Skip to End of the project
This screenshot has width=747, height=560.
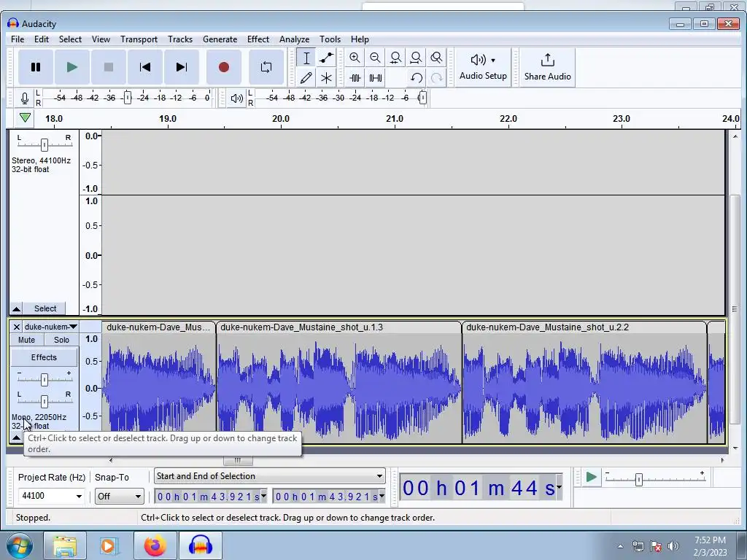tap(182, 67)
